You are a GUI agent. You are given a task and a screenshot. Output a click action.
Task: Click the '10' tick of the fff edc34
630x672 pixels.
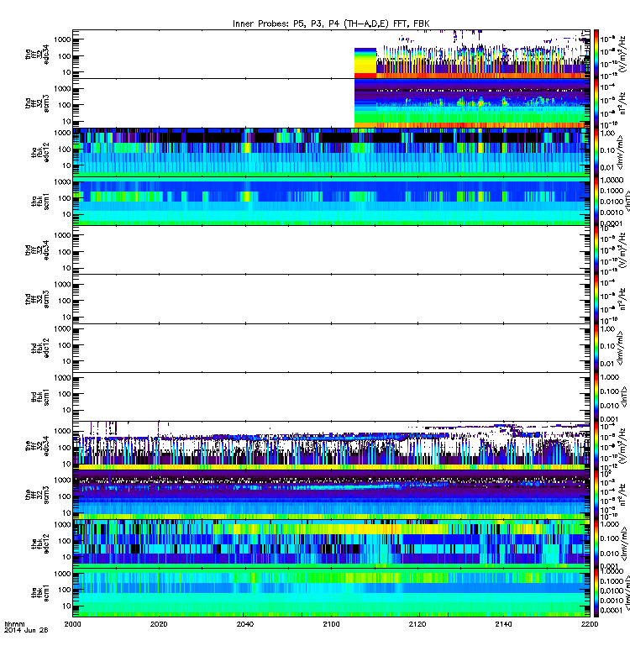(x=66, y=465)
